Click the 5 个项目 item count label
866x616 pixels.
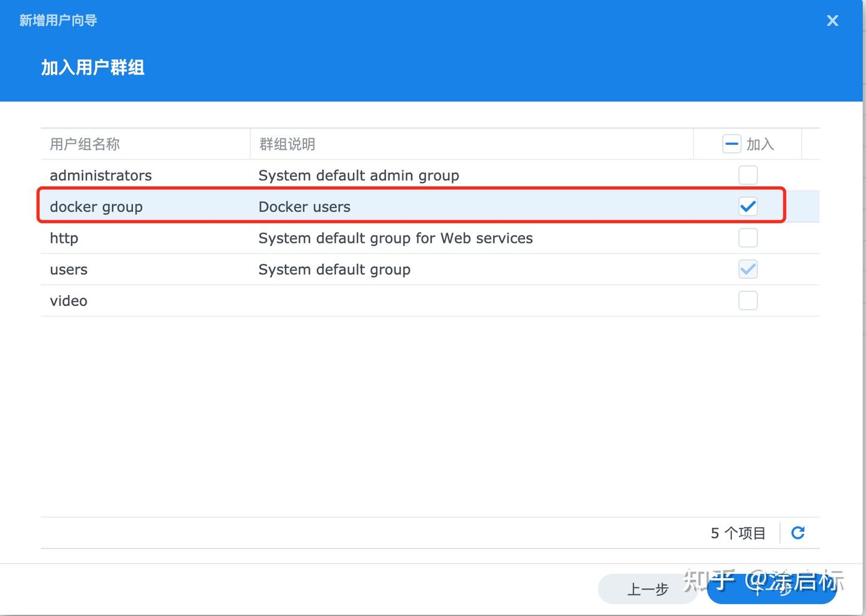click(738, 532)
